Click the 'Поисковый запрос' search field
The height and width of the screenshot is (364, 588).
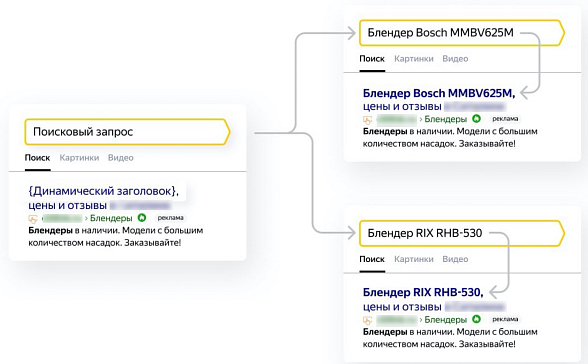127,132
